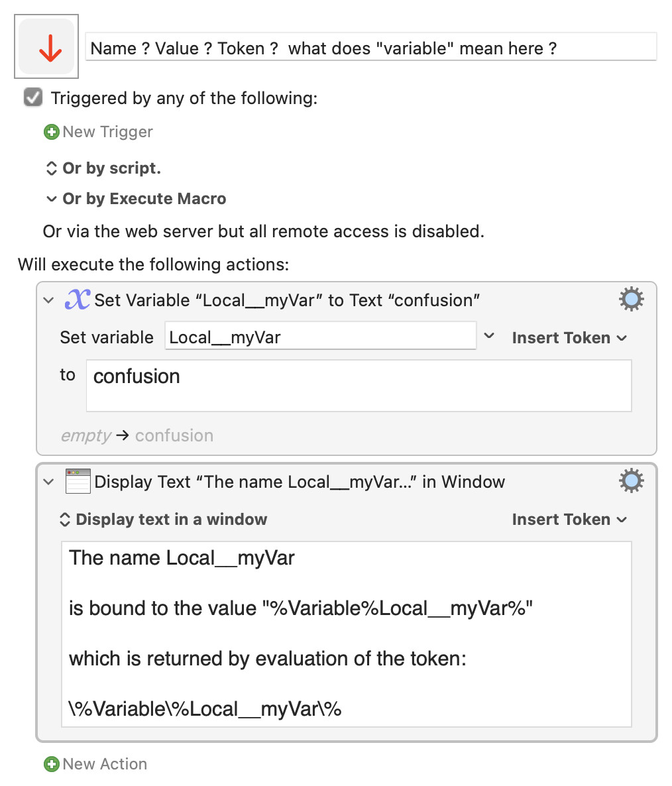Image resolution: width=672 pixels, height=786 pixels.
Task: Expand the 'Or by script.' section
Action: [x=51, y=168]
